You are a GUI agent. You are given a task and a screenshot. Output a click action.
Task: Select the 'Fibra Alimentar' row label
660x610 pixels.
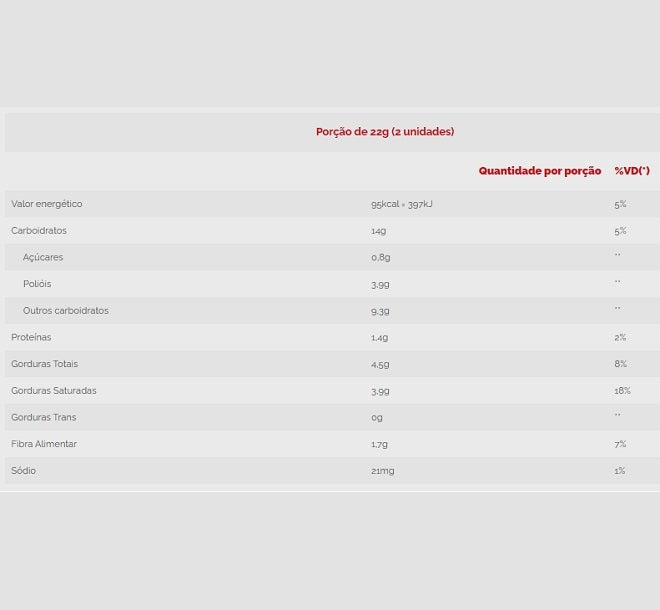coord(44,444)
